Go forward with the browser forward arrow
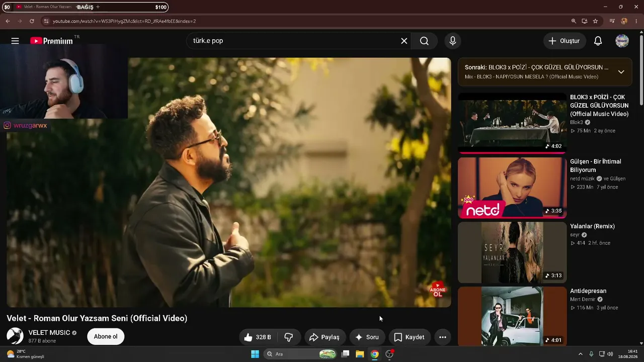644x362 pixels. 20,21
